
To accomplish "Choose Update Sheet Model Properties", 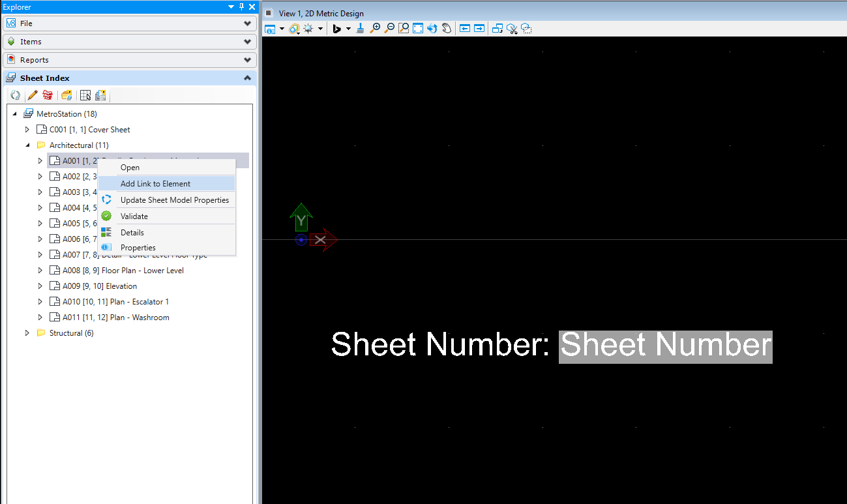I will click(166, 200).
